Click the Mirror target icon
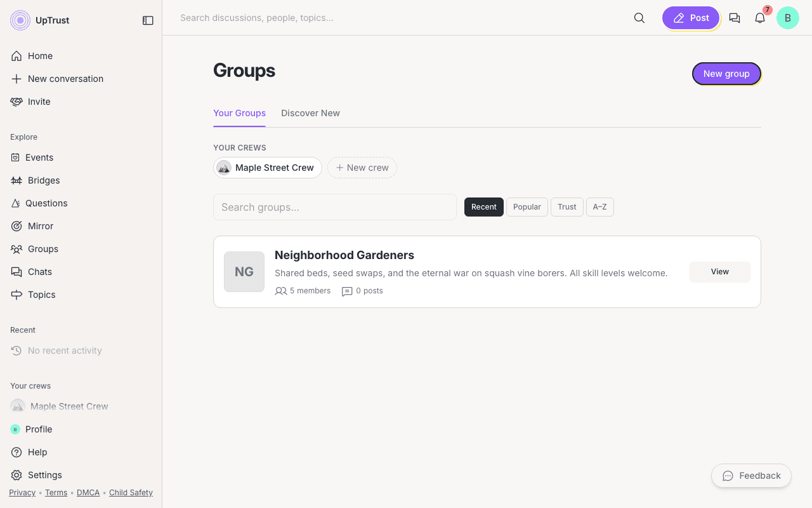This screenshot has width=812, height=508. tap(16, 226)
